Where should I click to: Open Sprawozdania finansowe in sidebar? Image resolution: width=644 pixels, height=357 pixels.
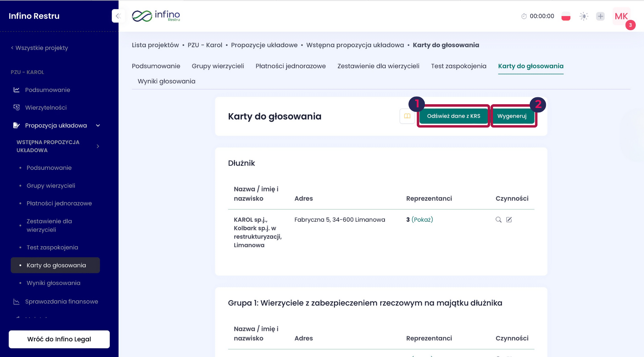[61, 302]
